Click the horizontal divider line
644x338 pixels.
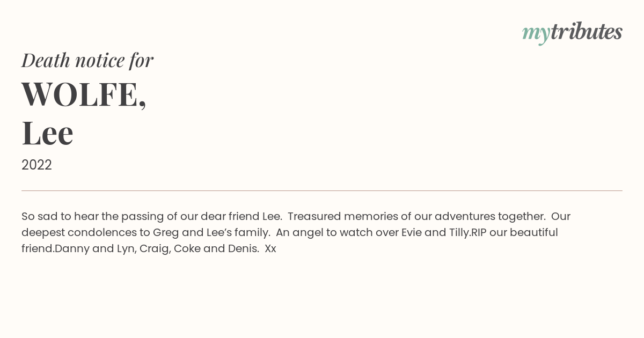[322, 190]
